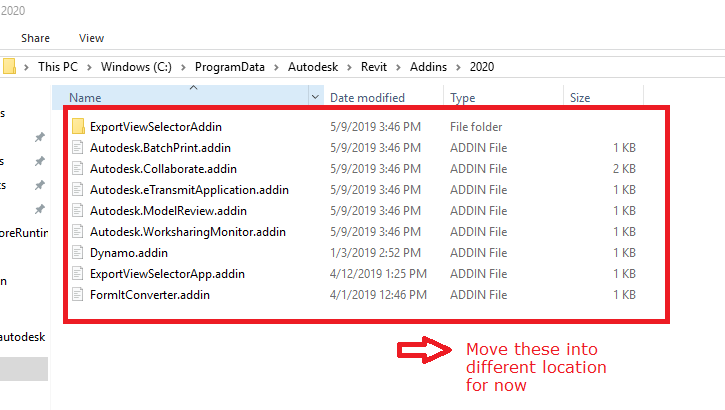Navigate to ProgramData in the breadcrumb
Image resolution: width=725 pixels, height=410 pixels.
[230, 67]
